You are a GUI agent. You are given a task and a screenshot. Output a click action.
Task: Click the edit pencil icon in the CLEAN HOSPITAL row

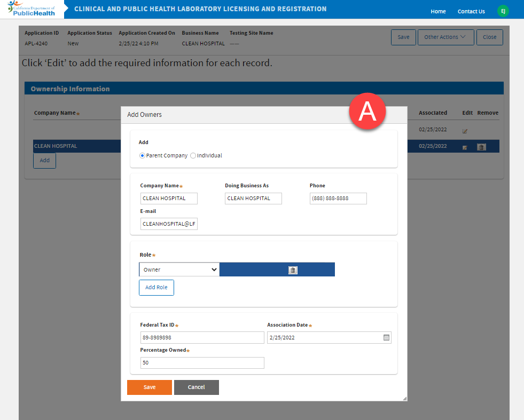pos(465,147)
